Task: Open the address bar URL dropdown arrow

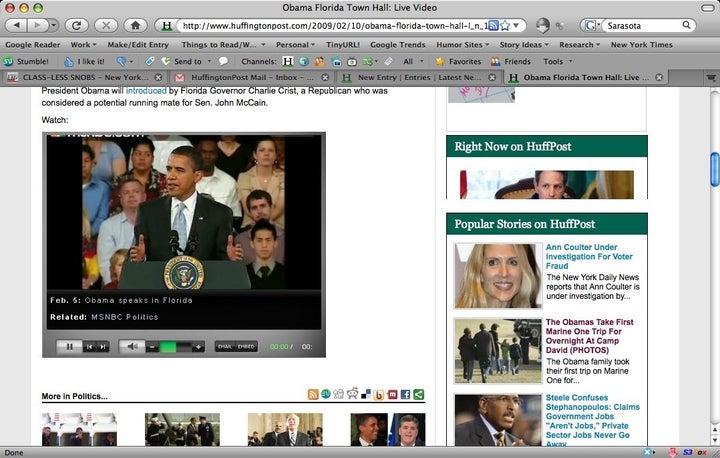Action: coord(516,26)
